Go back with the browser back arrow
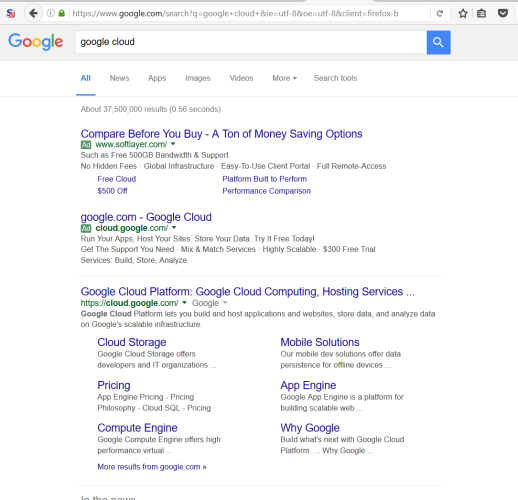This screenshot has height=500, width=518. [33, 13]
